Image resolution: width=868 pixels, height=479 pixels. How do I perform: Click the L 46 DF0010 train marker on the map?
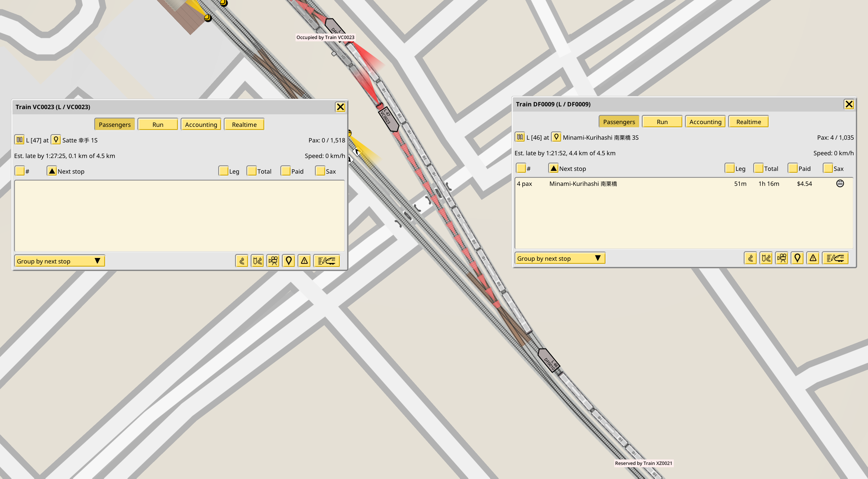tap(549, 360)
